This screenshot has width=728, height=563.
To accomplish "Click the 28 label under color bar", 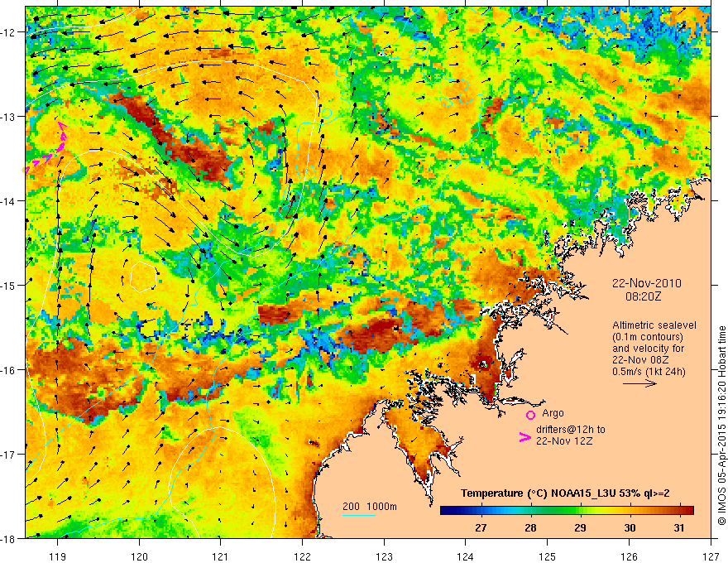I will (x=530, y=527).
